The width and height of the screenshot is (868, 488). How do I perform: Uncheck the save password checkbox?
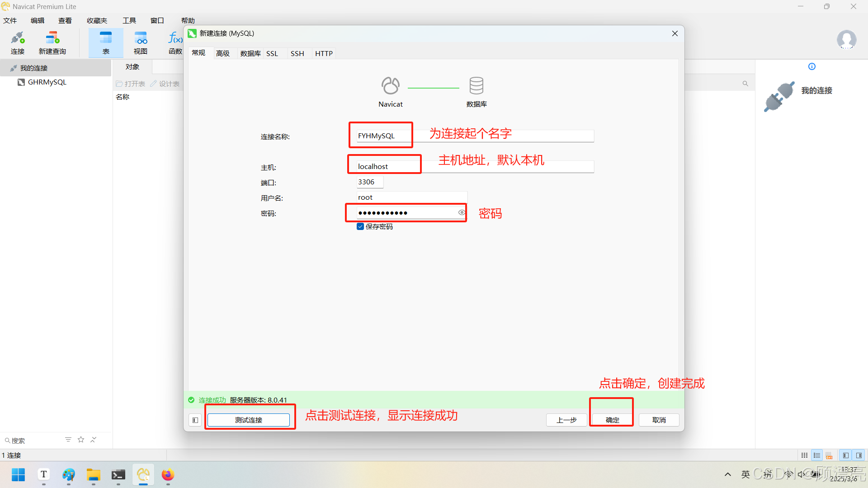tap(360, 227)
